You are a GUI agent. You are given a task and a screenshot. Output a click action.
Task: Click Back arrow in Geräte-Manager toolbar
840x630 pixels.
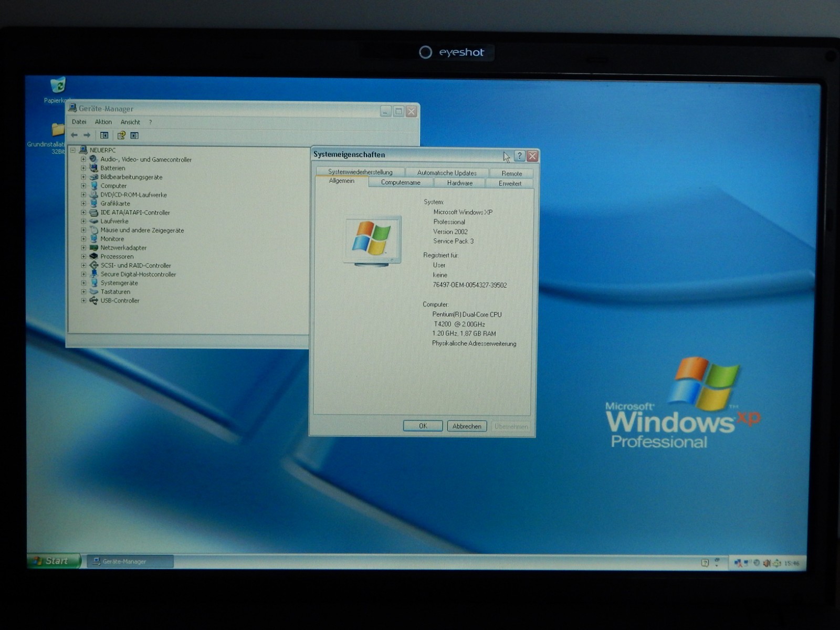tap(74, 135)
